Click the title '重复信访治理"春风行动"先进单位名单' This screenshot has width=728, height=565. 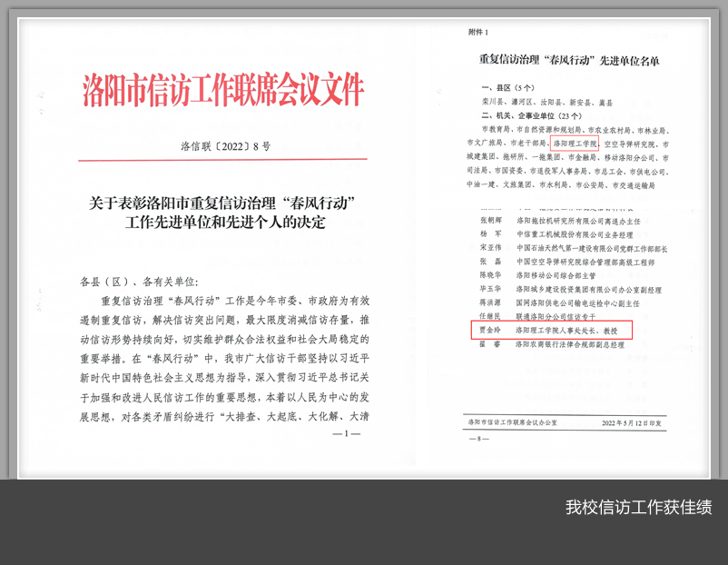pos(569,60)
